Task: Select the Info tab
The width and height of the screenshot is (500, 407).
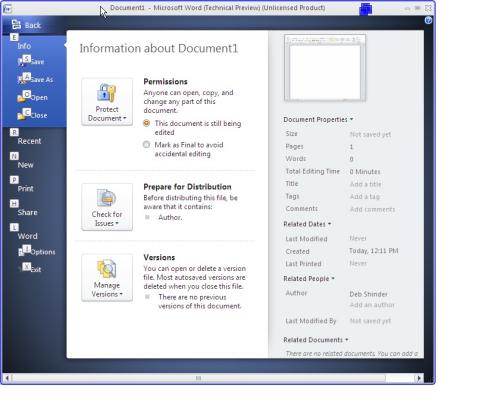Action: click(x=24, y=46)
